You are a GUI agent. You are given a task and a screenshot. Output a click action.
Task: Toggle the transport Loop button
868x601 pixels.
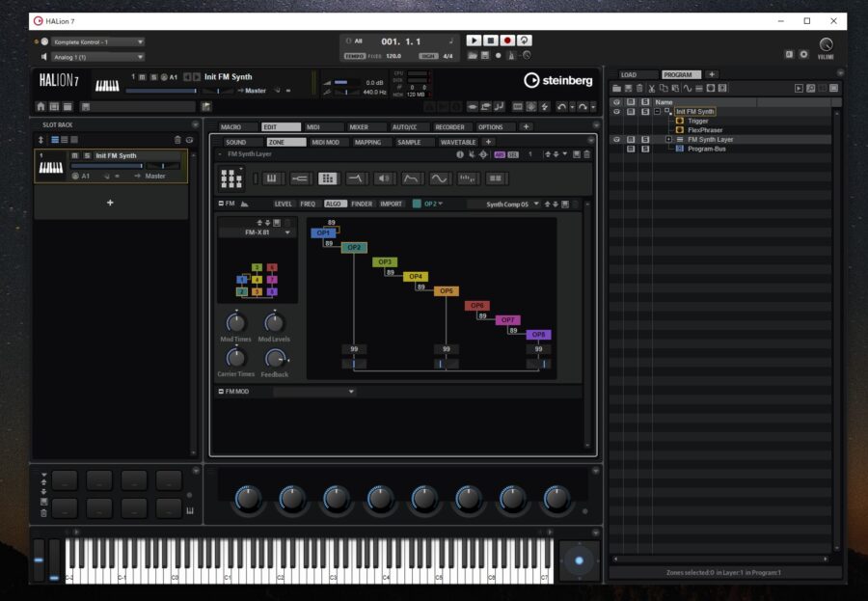click(x=525, y=41)
